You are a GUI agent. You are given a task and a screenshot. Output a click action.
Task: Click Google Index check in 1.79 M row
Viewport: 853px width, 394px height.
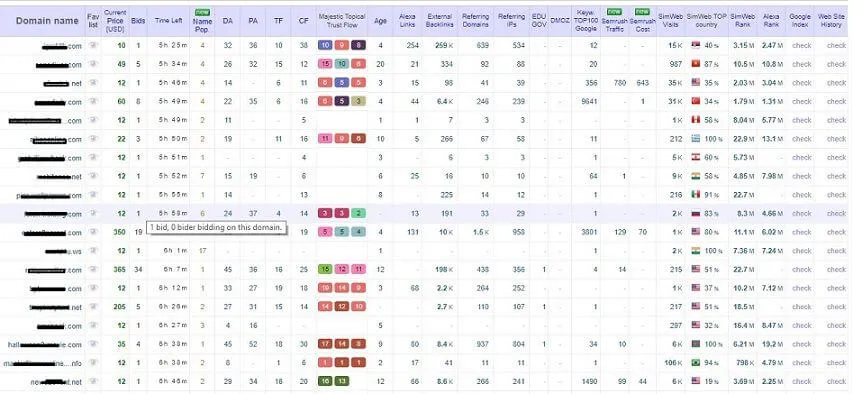coord(801,102)
